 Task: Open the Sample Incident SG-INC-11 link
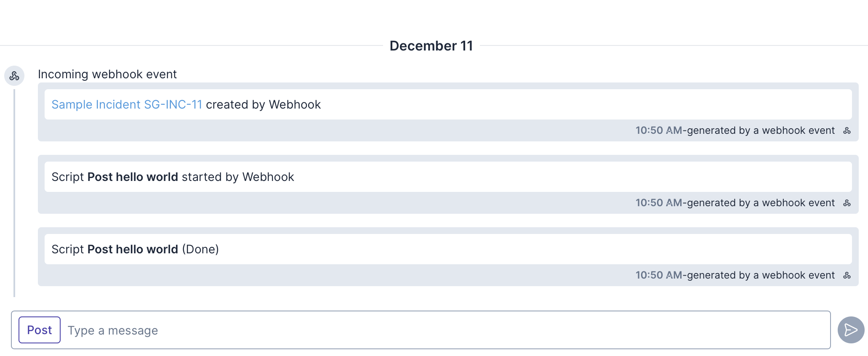point(127,105)
